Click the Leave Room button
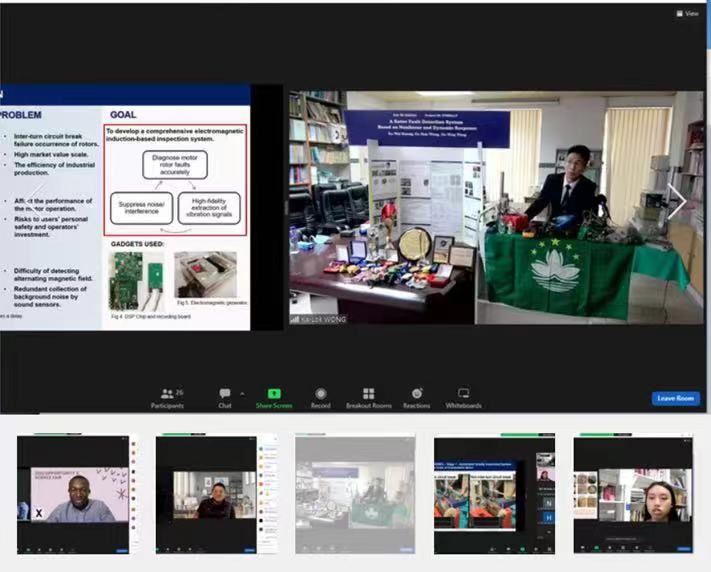The height and width of the screenshot is (572, 711). 675,398
